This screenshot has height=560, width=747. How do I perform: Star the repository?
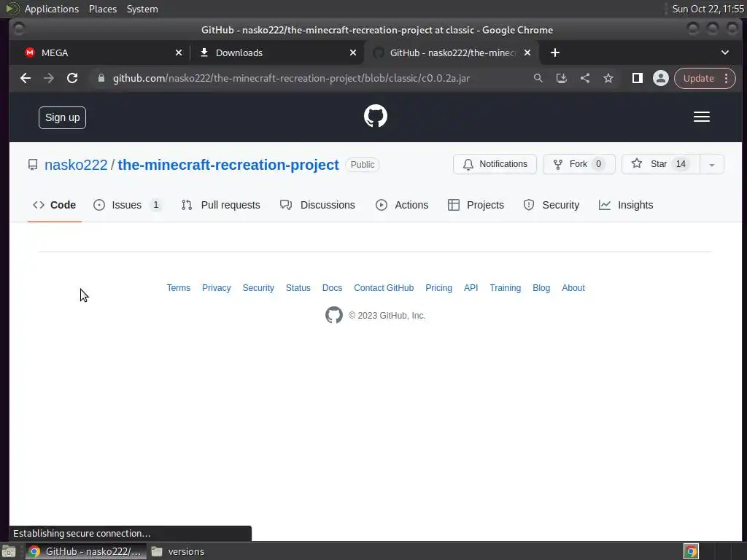click(660, 164)
